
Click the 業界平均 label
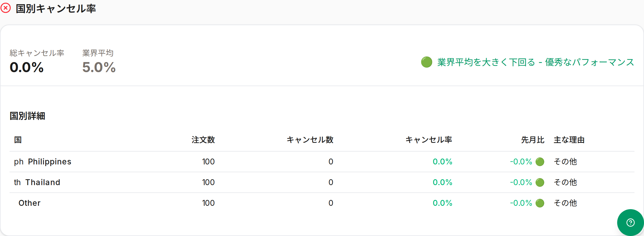click(x=98, y=53)
